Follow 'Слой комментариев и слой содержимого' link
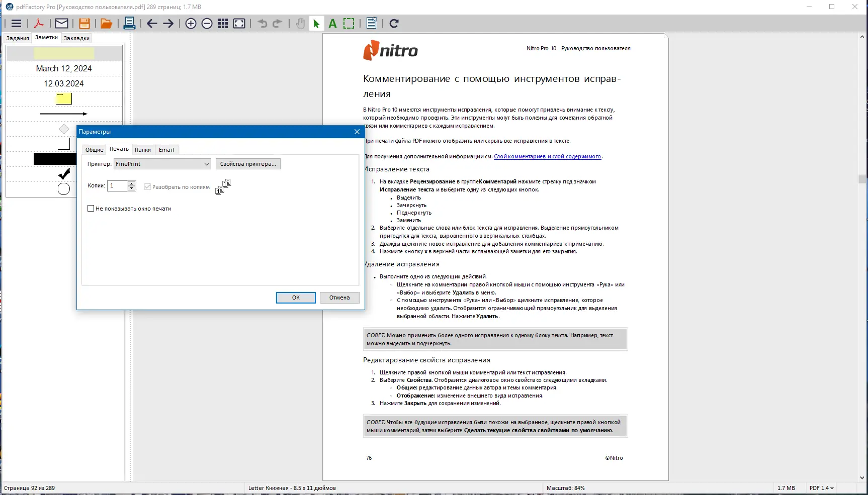868x495 pixels. (547, 156)
